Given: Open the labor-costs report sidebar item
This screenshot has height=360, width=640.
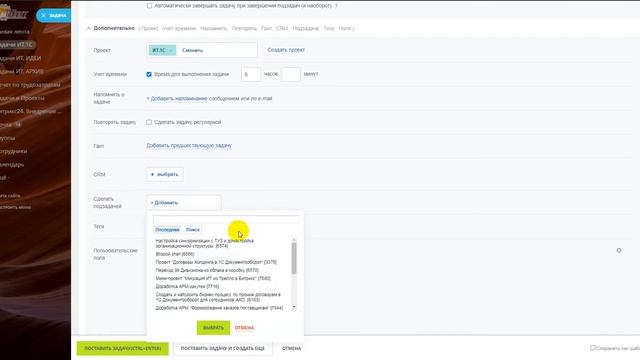Looking at the screenshot, I should coord(30,85).
